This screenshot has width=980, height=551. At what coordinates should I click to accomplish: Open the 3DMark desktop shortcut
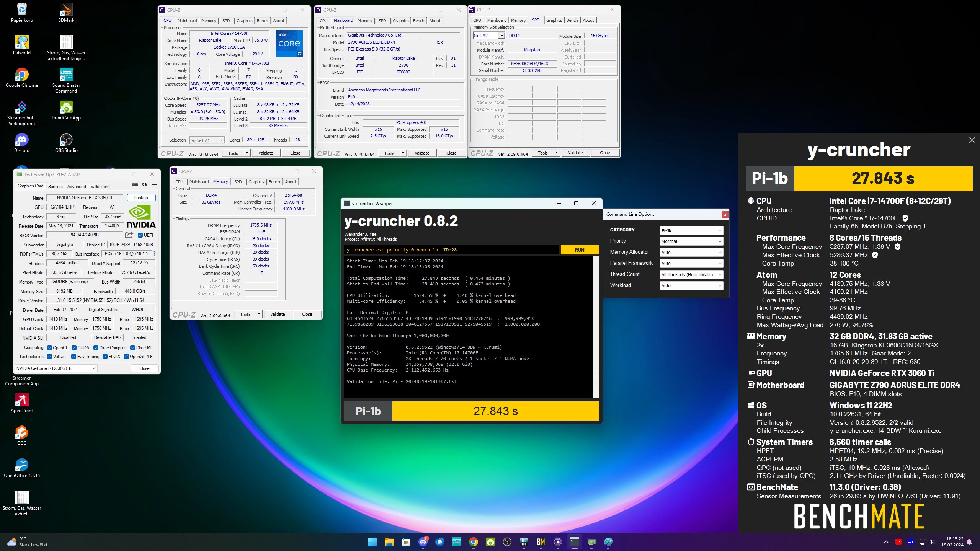(66, 13)
